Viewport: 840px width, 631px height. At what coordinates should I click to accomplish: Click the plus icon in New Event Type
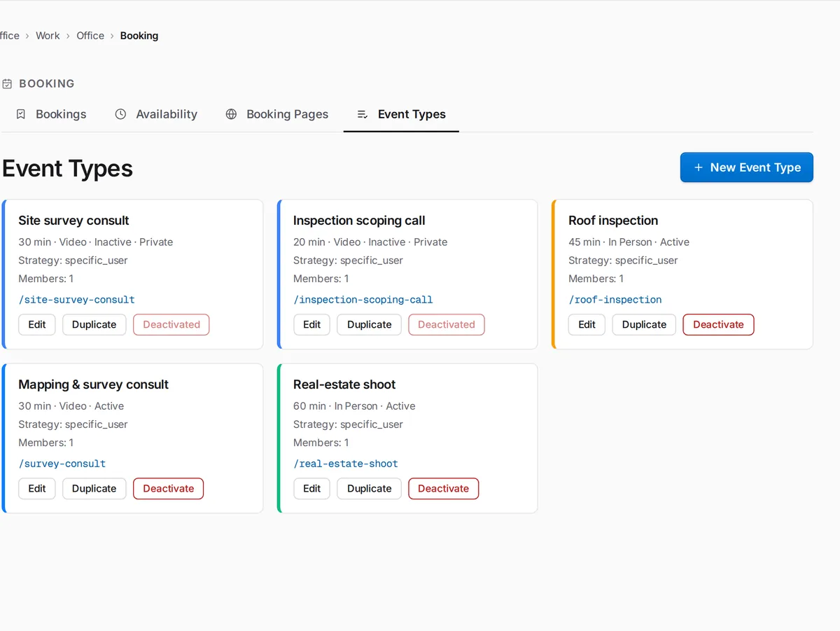click(x=698, y=167)
